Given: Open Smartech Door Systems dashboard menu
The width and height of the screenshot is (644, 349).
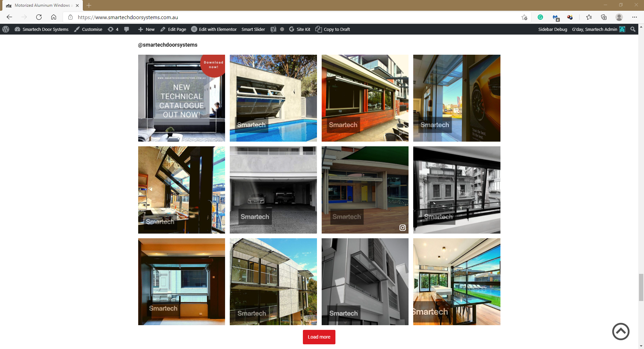Looking at the screenshot, I should click(x=42, y=29).
